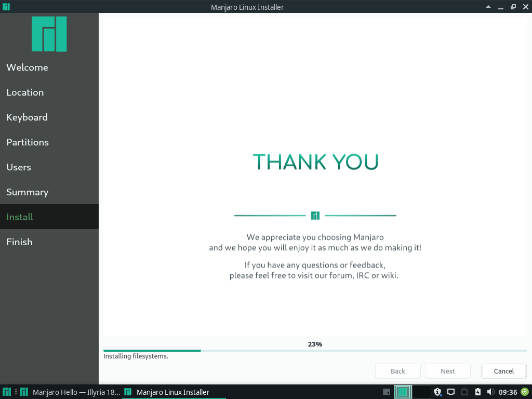Select the Partitions step in sidebar
532x399 pixels.
[x=49, y=142]
